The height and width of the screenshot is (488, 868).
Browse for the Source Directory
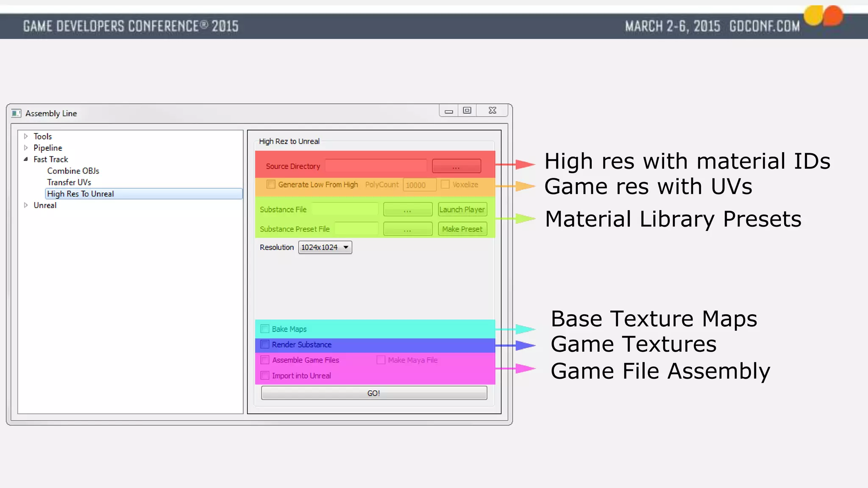[x=456, y=166]
